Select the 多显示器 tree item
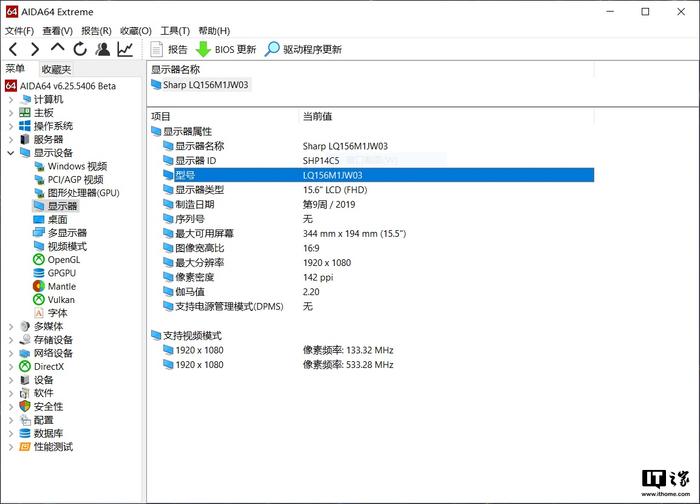This screenshot has width=700, height=504. click(x=60, y=233)
